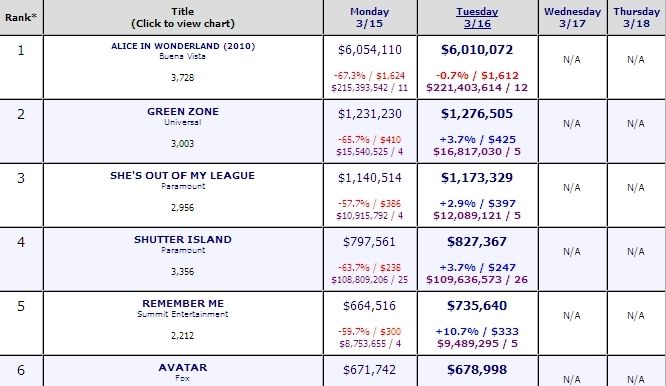The height and width of the screenshot is (386, 666).
Task: Click Remember Me Tuesday gross $735,640
Action: (477, 306)
